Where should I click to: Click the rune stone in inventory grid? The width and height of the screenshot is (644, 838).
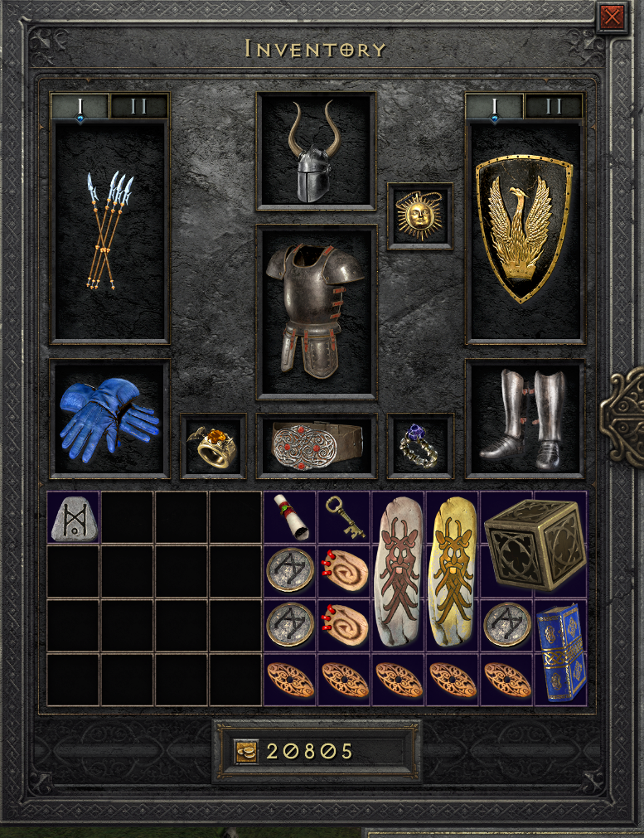[x=75, y=518]
